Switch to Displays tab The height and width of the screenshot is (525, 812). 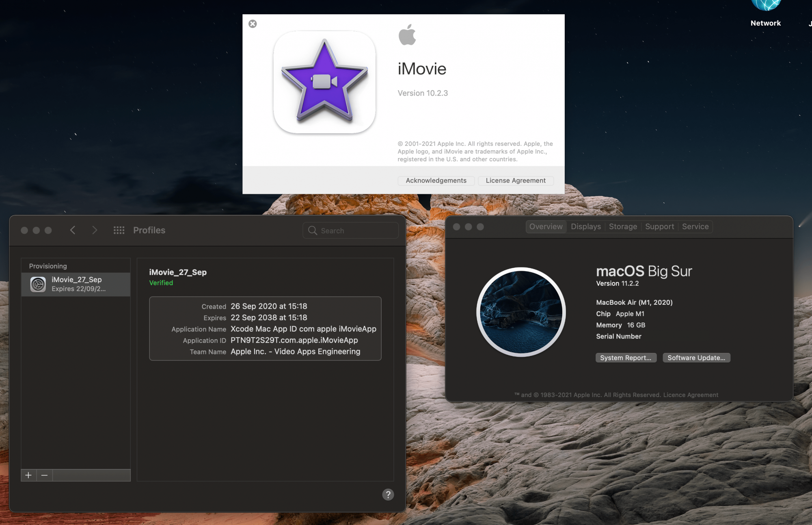pos(586,227)
